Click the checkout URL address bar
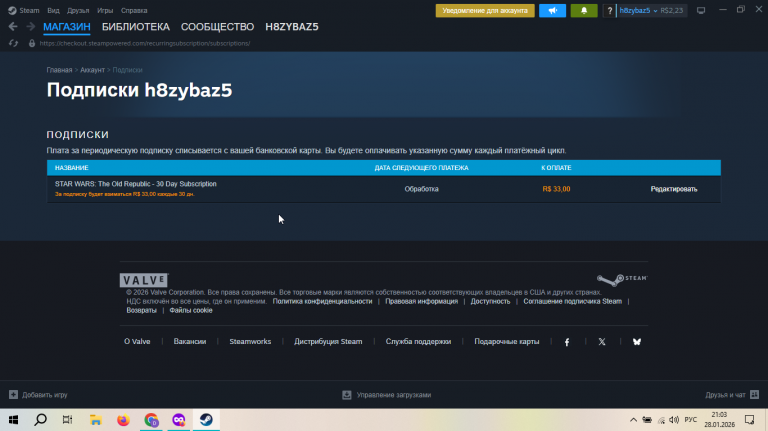This screenshot has height=431, width=768. click(x=145, y=43)
